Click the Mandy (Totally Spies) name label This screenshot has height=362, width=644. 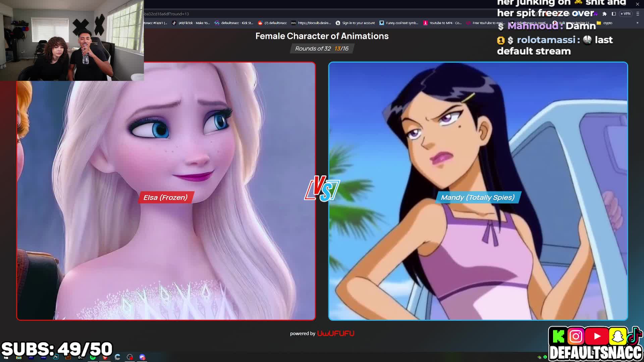coord(478,197)
